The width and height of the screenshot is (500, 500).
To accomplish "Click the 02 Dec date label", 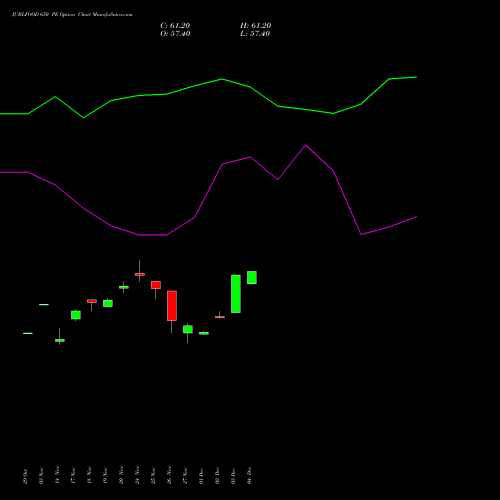I will 217,476.
